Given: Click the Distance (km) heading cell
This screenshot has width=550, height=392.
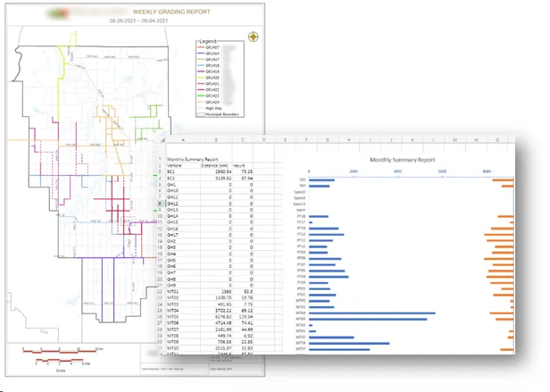Looking at the screenshot, I should point(216,165).
